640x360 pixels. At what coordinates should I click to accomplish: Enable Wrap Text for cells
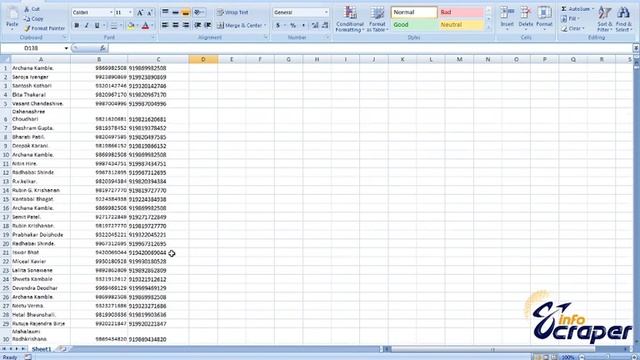[x=232, y=12]
